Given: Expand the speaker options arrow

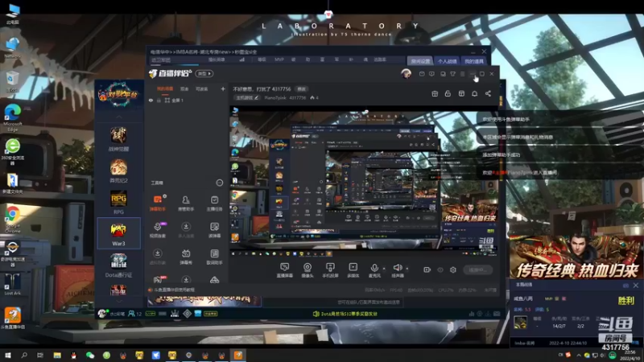Looking at the screenshot, I should click(x=407, y=269).
